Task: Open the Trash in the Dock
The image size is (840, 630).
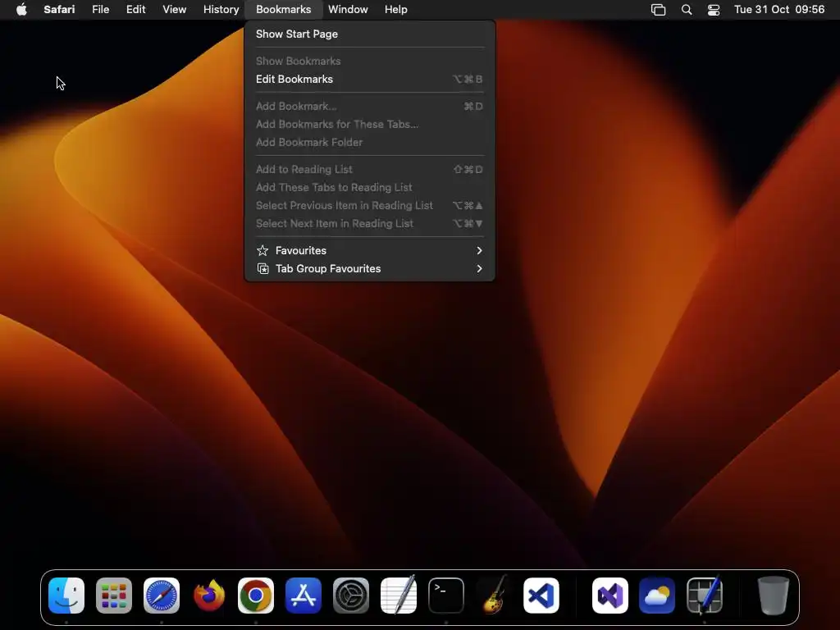Action: point(773,596)
